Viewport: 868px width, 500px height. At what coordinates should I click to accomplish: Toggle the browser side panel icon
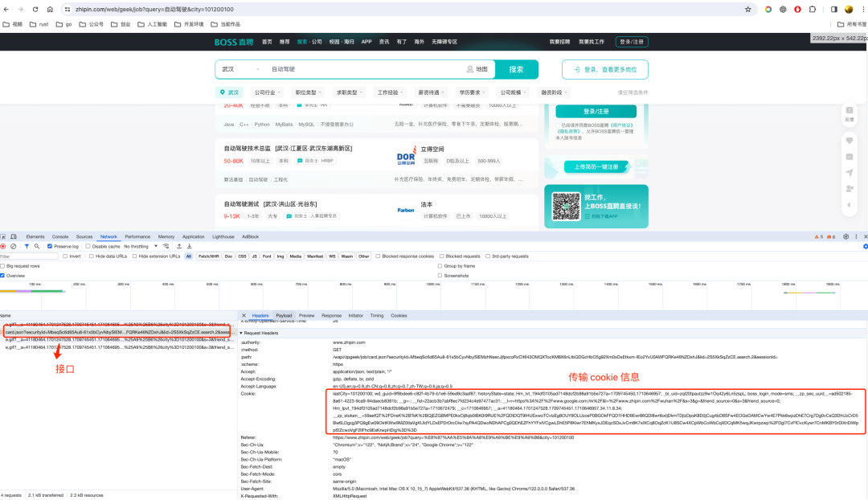coord(833,10)
